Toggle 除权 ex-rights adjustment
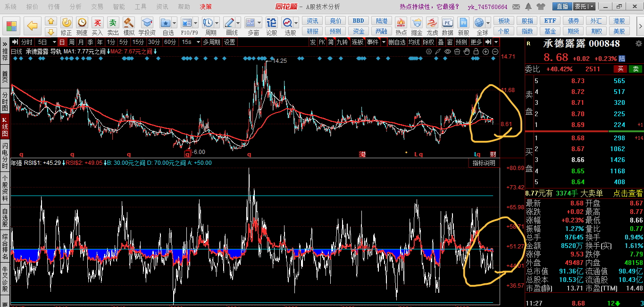The image size is (644, 307). click(428, 42)
